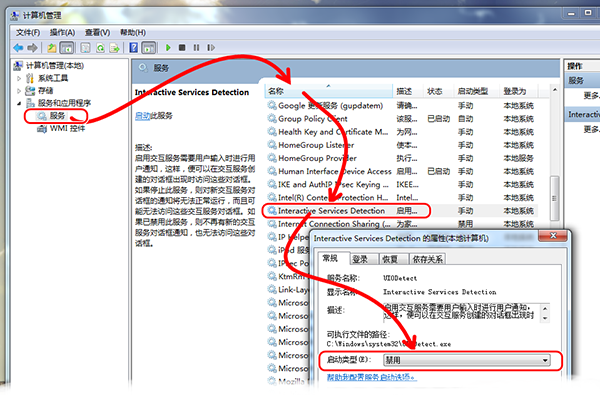Open the 文件(F) menu
Image resolution: width=600 pixels, height=395 pixels.
[28, 33]
